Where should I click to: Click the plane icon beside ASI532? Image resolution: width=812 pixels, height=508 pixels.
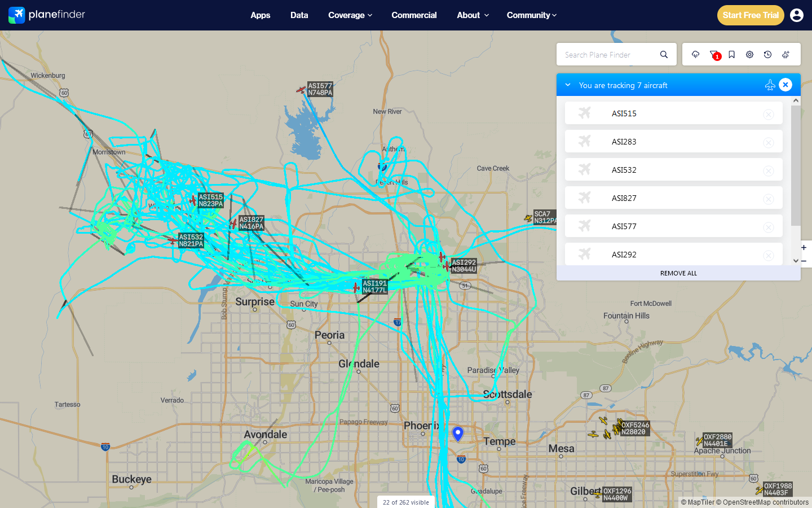point(585,169)
